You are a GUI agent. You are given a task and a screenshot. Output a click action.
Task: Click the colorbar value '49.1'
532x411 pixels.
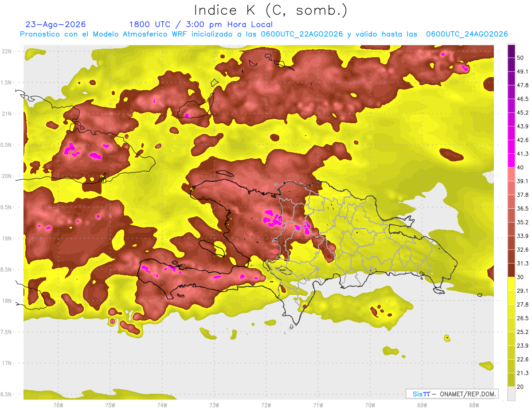(x=523, y=71)
